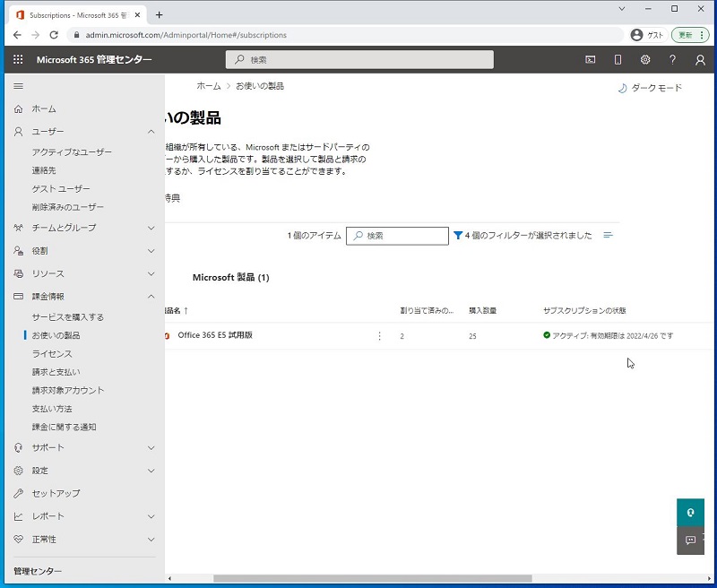Collapse the ユーザー section
Screen dimensions: 717x588
pos(151,132)
